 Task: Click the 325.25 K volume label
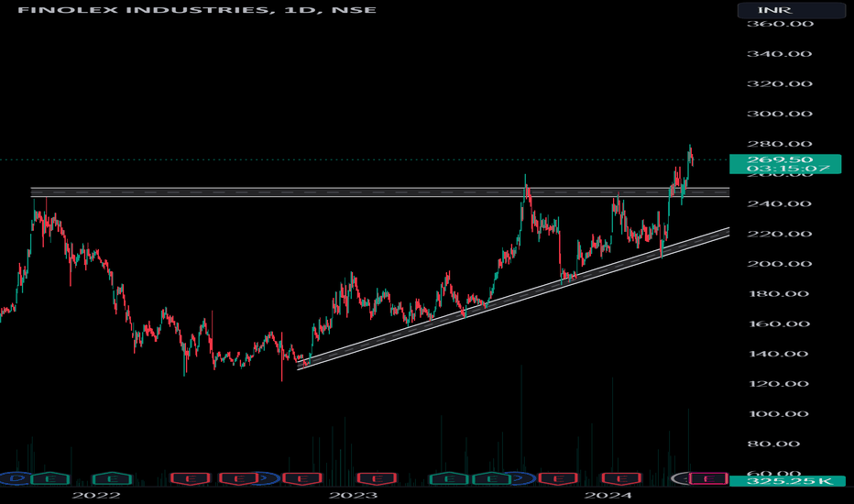pos(789,481)
